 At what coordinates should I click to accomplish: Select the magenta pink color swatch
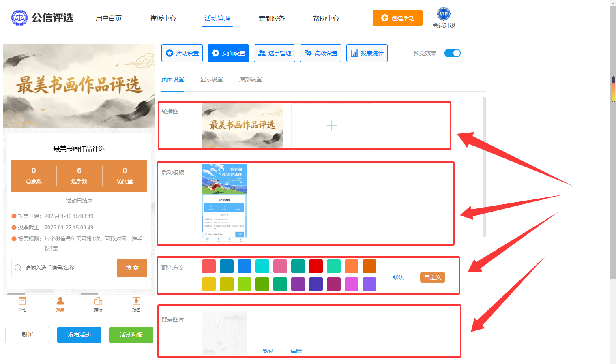pos(352,284)
